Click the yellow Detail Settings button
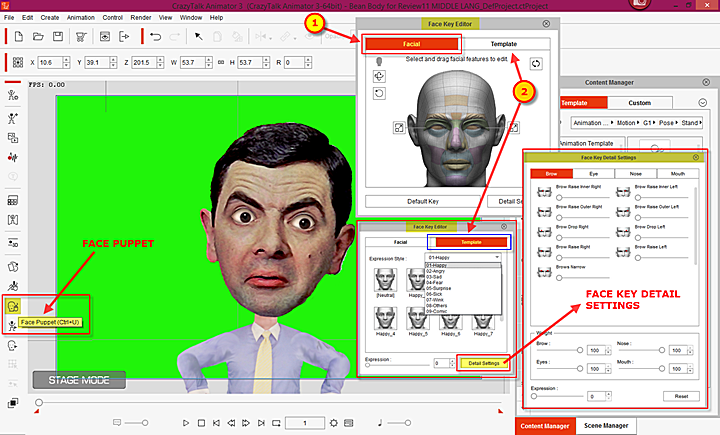This screenshot has height=435, width=720. click(484, 363)
